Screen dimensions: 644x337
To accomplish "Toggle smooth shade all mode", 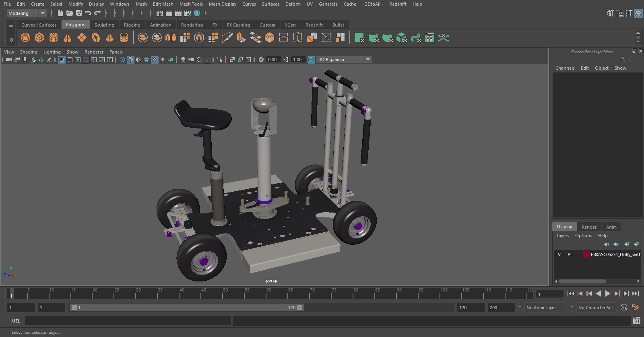I will [130, 60].
